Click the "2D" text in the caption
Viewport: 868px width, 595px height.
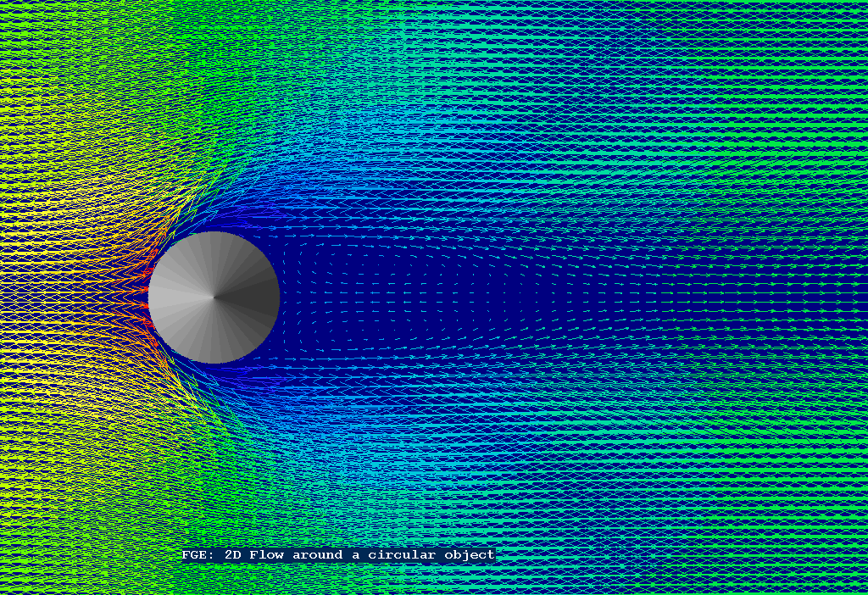(x=232, y=555)
